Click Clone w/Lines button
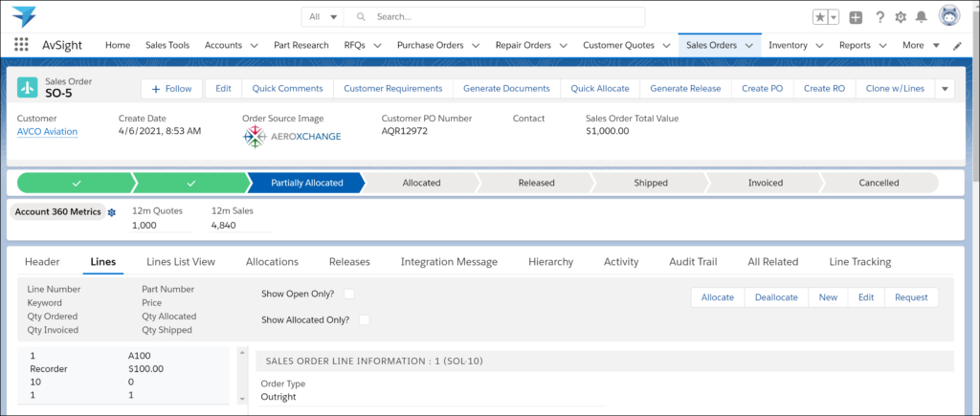Viewport: 980px width, 416px height. point(895,89)
